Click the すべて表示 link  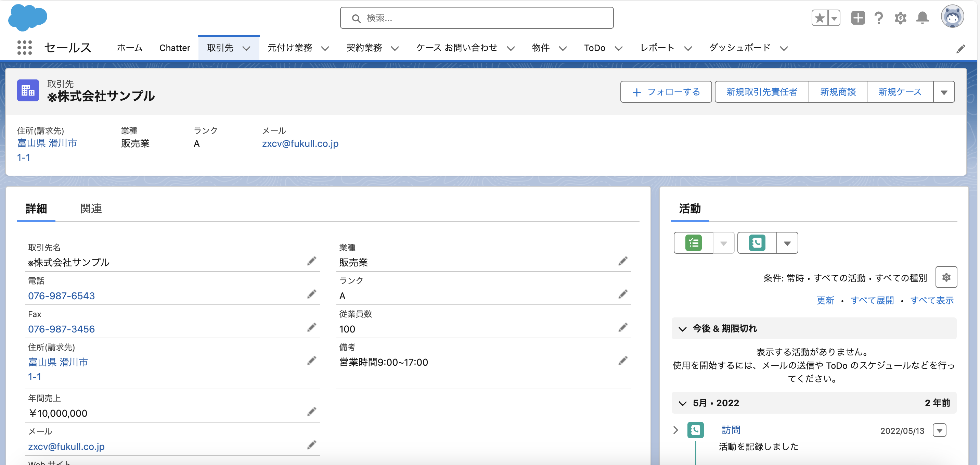coord(932,301)
